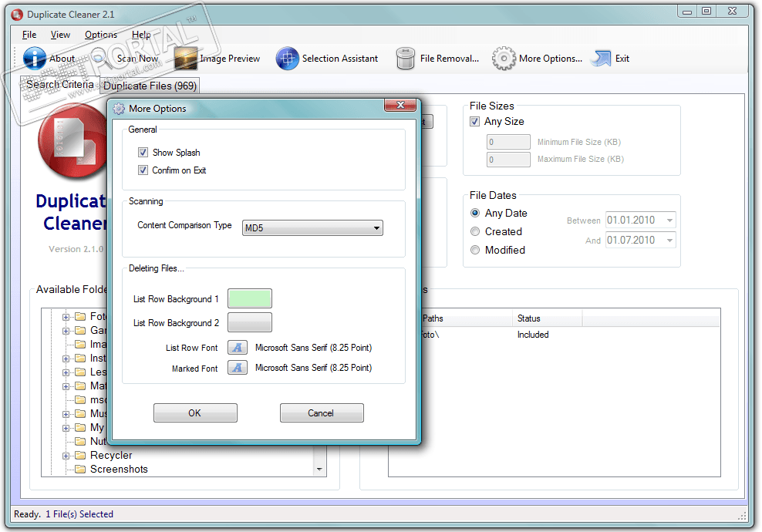Click the Minimum File Size field
The width and height of the screenshot is (762, 532).
508,142
